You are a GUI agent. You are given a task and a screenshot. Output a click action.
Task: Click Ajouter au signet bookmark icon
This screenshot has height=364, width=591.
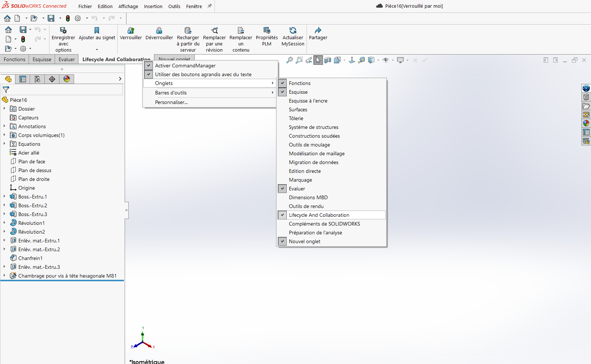click(97, 30)
